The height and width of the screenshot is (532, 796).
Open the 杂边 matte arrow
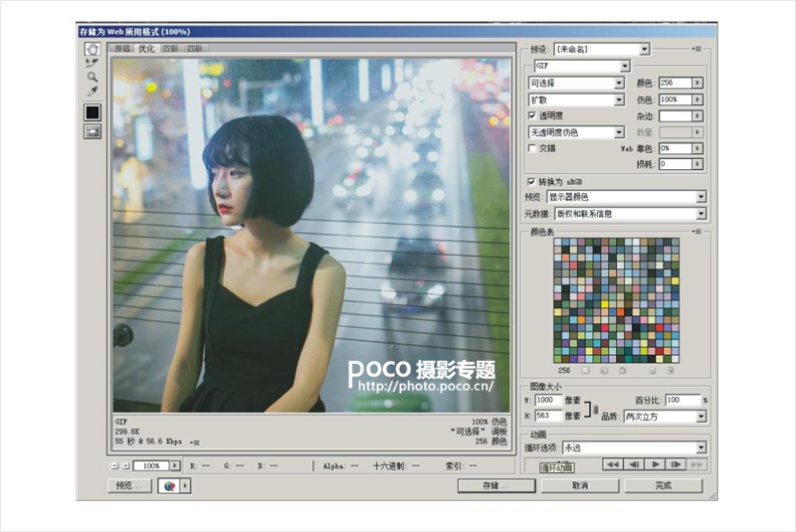click(697, 116)
